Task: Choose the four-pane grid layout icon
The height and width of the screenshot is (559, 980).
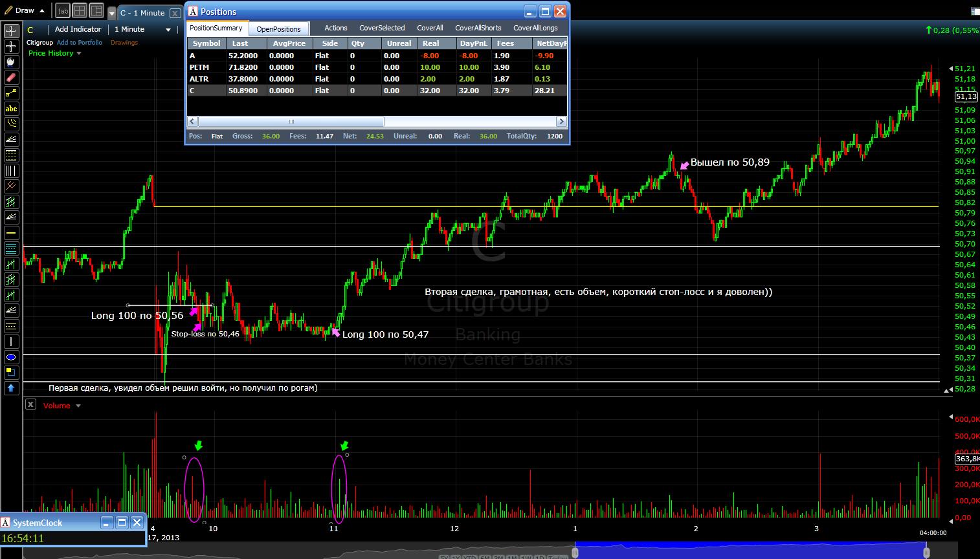Action: (x=80, y=10)
